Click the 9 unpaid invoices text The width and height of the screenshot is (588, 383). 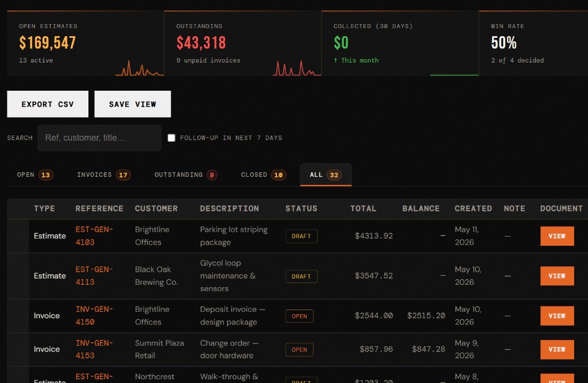coord(208,60)
